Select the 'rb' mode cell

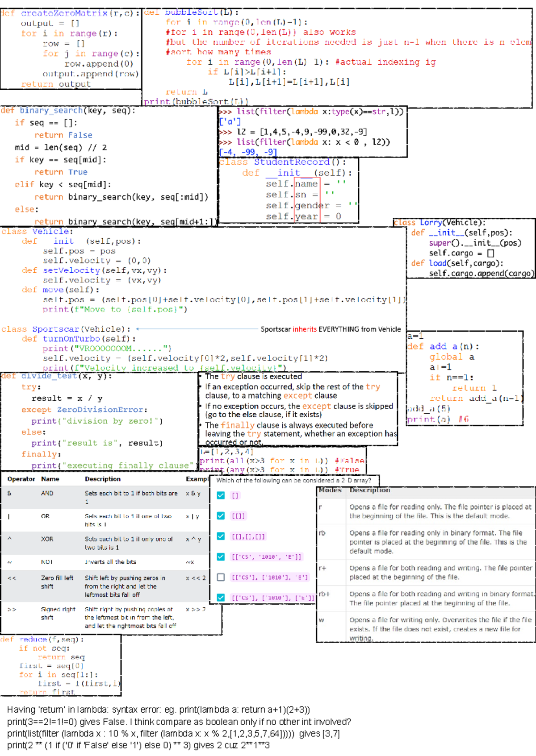(322, 533)
